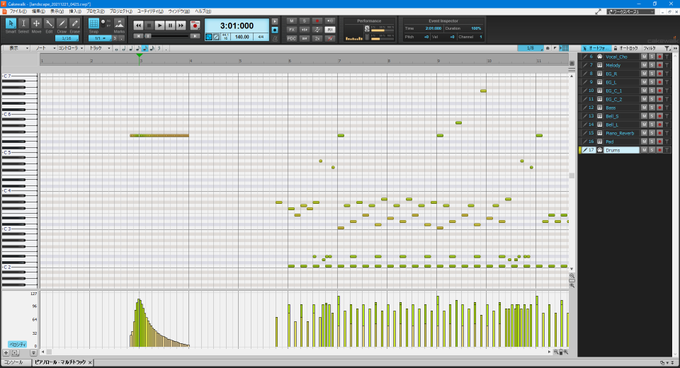The image size is (680, 368).
Task: Select the Move tool
Action: [x=36, y=23]
